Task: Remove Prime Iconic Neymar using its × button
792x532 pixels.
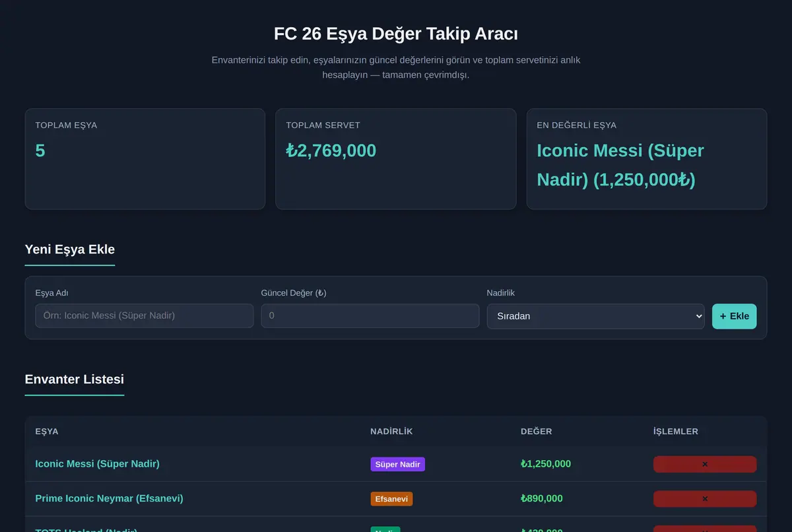Action: 705,498
